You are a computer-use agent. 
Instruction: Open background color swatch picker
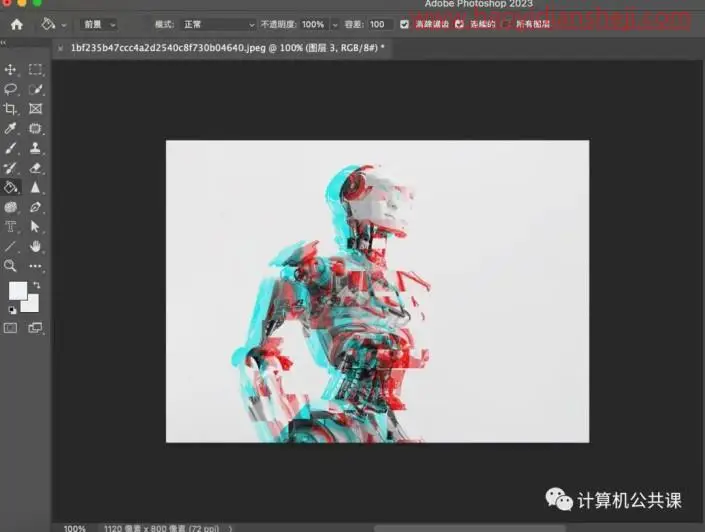[33, 306]
